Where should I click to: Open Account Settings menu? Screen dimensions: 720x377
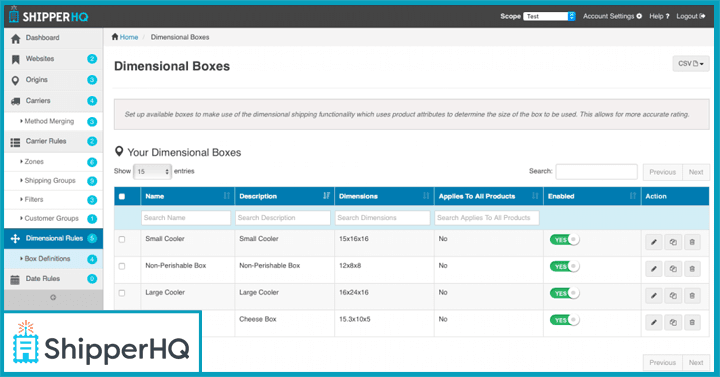612,16
